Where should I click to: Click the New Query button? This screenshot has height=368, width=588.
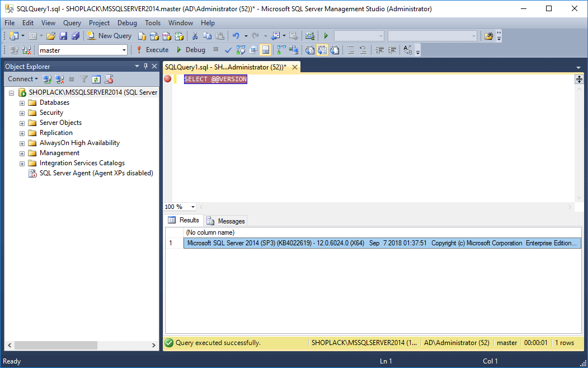tap(109, 36)
